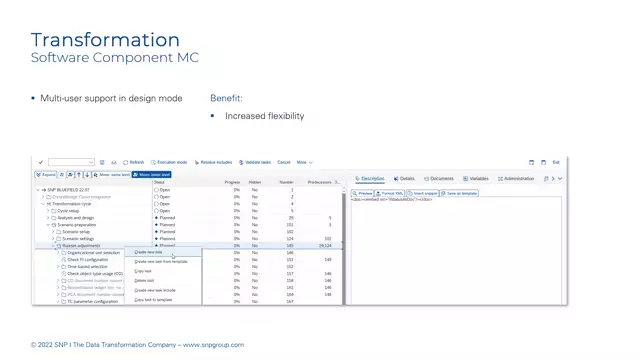
Task: Collapse the SNP BLUEFIELD 22.07 root node
Action: 38,190
